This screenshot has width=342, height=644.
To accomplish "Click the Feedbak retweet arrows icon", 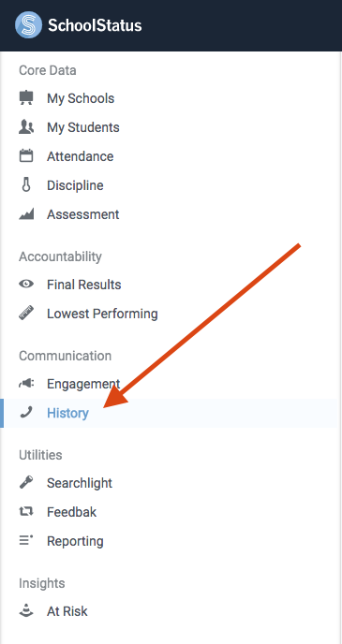I will (26, 512).
